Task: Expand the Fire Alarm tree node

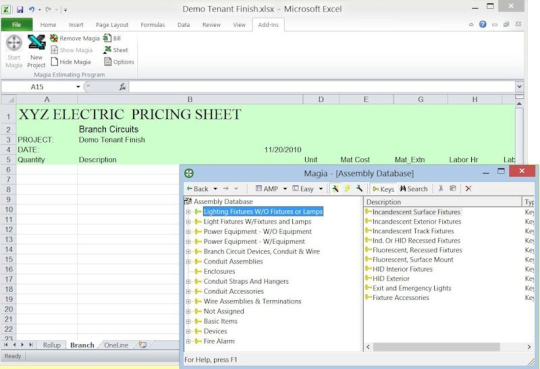Action: (x=188, y=341)
